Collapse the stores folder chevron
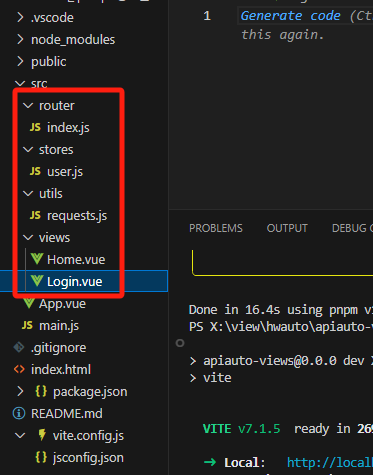373x475 pixels. (x=28, y=149)
